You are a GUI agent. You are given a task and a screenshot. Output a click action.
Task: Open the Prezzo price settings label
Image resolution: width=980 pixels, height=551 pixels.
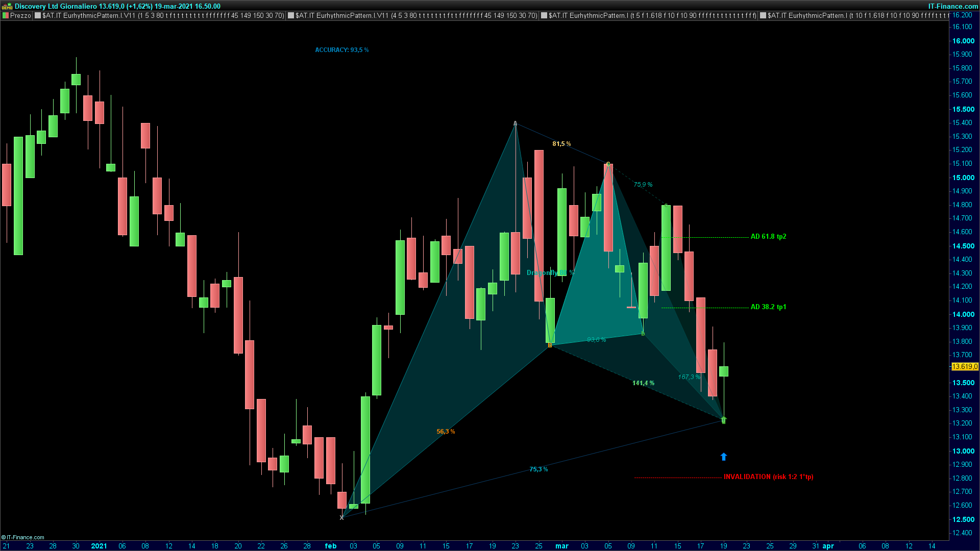pos(20,16)
